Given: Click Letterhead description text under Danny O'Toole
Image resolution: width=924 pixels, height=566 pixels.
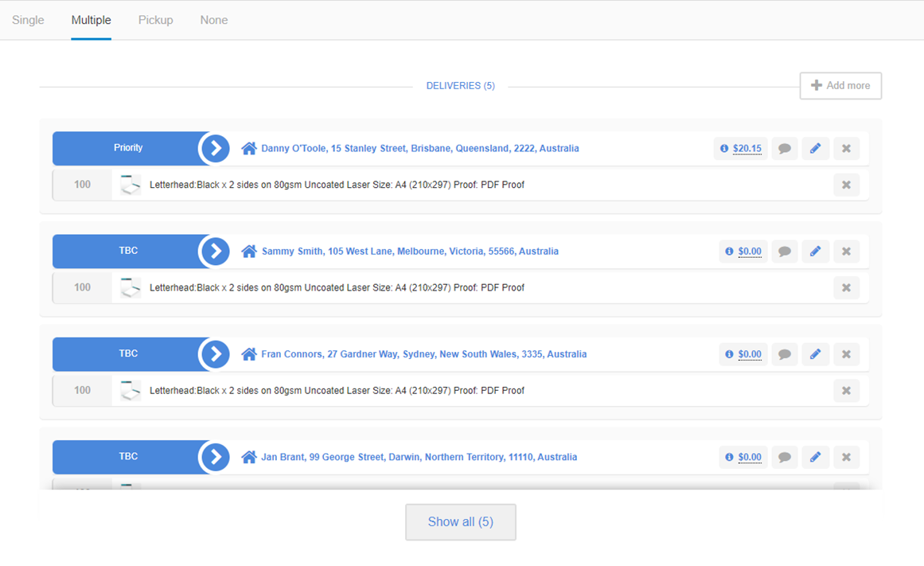Looking at the screenshot, I should (337, 185).
